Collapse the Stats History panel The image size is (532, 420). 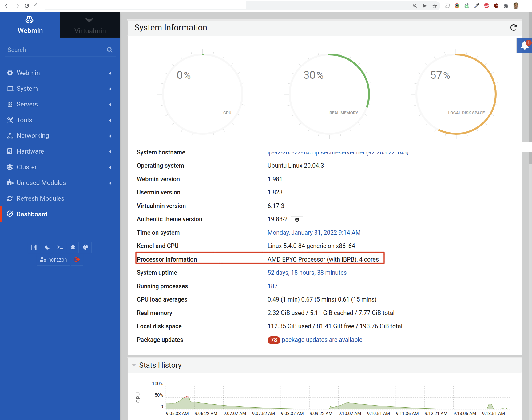click(134, 365)
